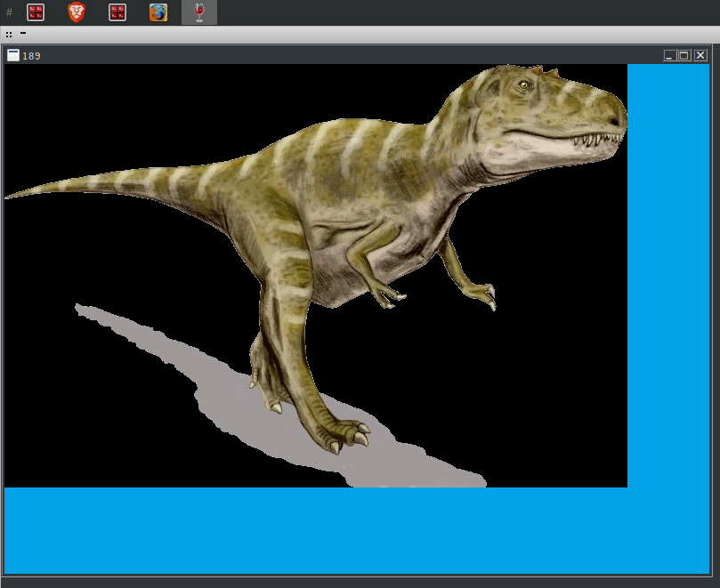This screenshot has width=720, height=588.
Task: Click the tip of the dinosaur's tail
Action: (x=11, y=197)
